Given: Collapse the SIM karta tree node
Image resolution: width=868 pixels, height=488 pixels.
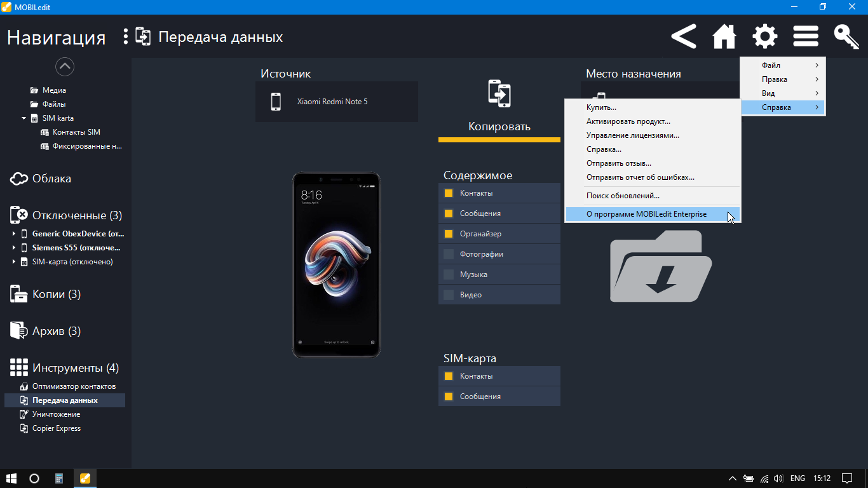Looking at the screenshot, I should coord(24,118).
